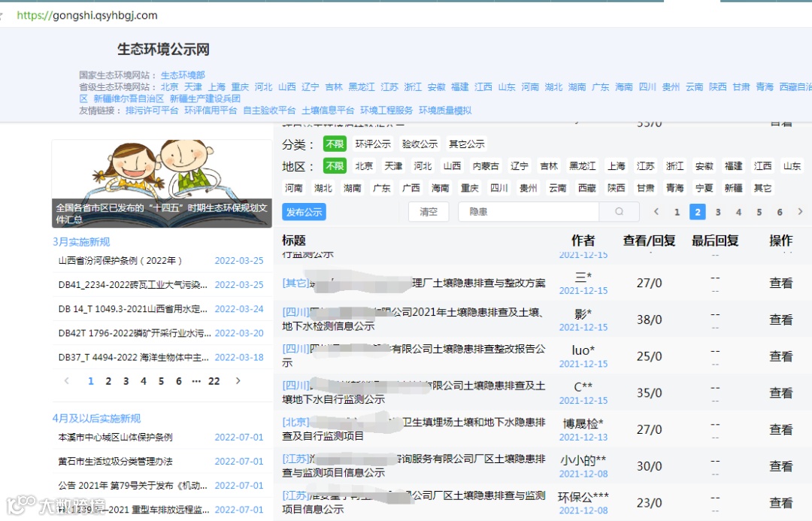Go to regulations page 22
This screenshot has width=812, height=521.
[214, 381]
